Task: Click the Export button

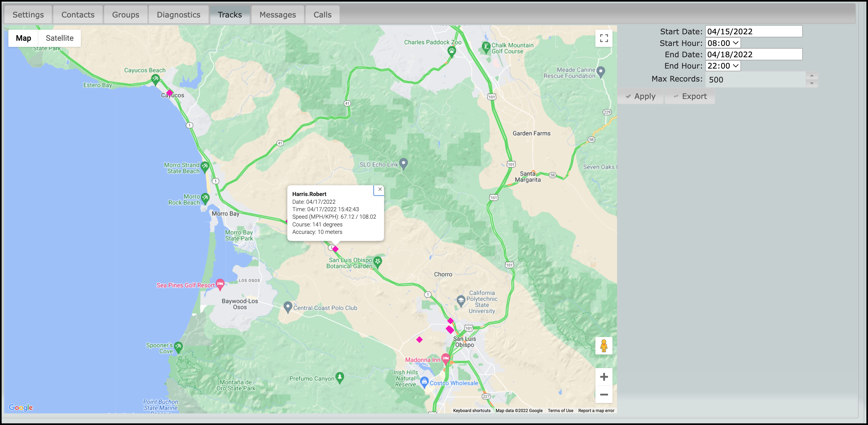Action: click(x=690, y=96)
